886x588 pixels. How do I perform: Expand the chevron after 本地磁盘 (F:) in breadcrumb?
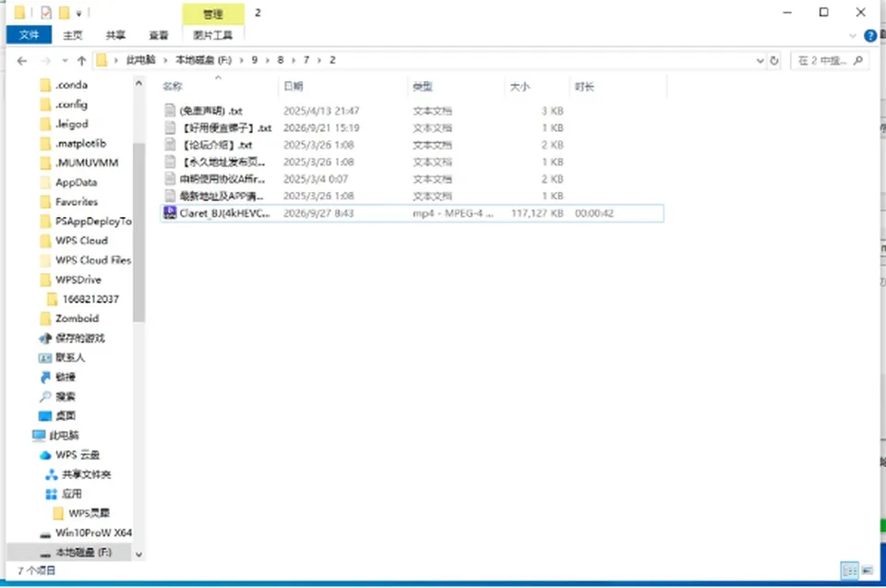(241, 60)
